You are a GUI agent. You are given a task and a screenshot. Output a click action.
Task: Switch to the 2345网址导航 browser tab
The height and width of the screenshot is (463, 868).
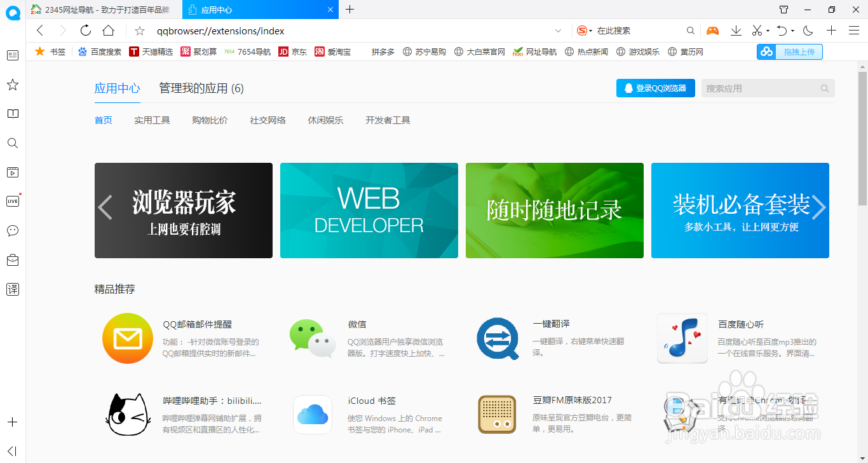[104, 10]
